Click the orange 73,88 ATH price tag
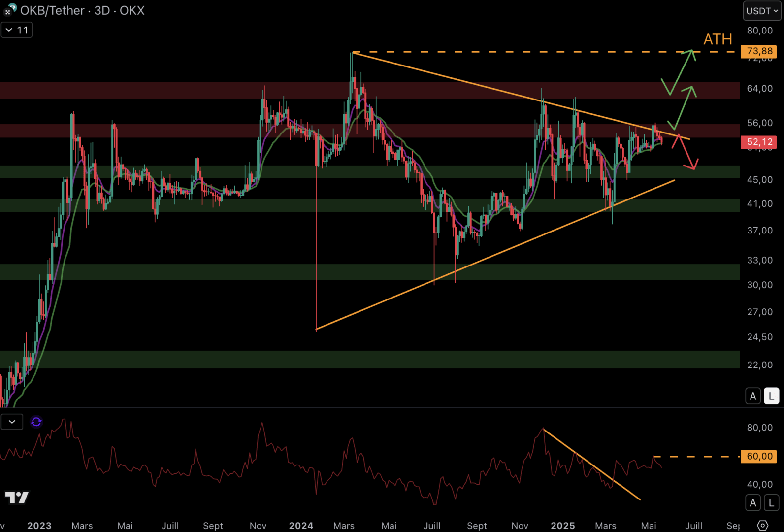The image size is (784, 532). click(x=759, y=51)
